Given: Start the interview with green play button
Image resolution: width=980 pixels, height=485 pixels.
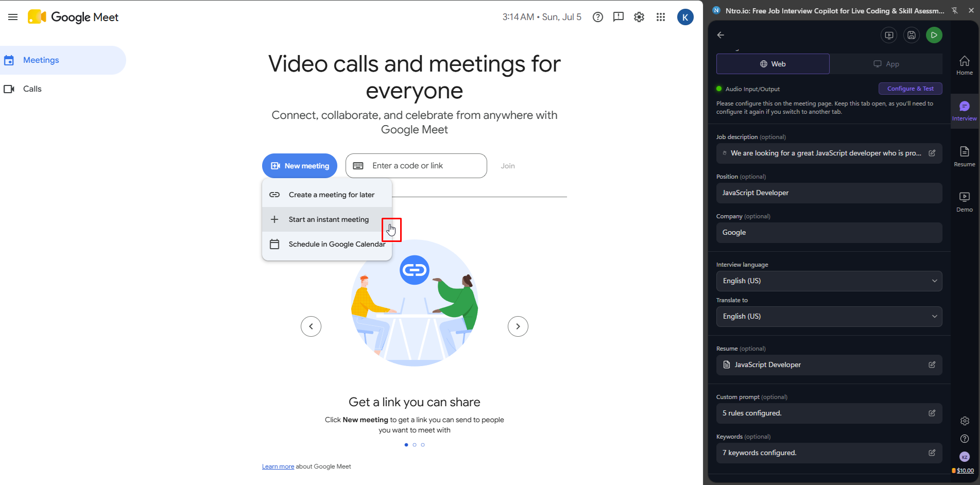Looking at the screenshot, I should click(934, 35).
